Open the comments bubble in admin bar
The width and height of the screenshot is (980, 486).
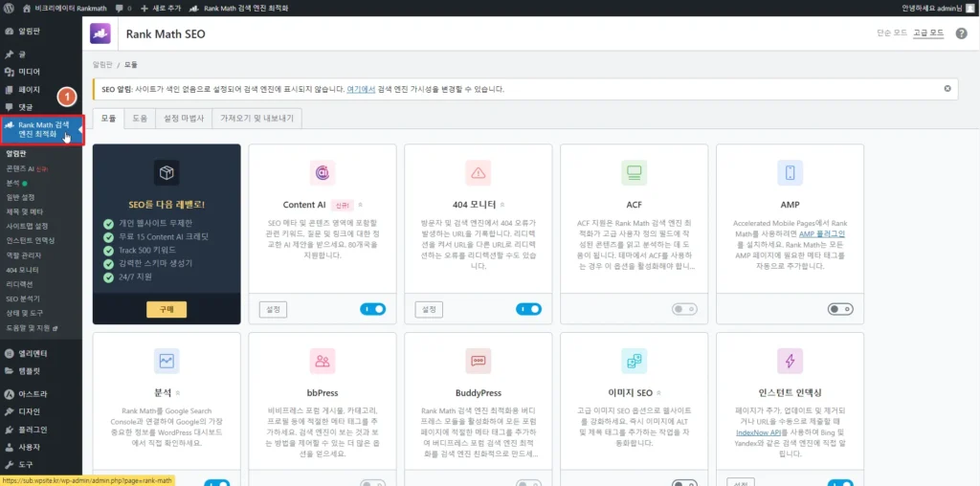pos(123,8)
